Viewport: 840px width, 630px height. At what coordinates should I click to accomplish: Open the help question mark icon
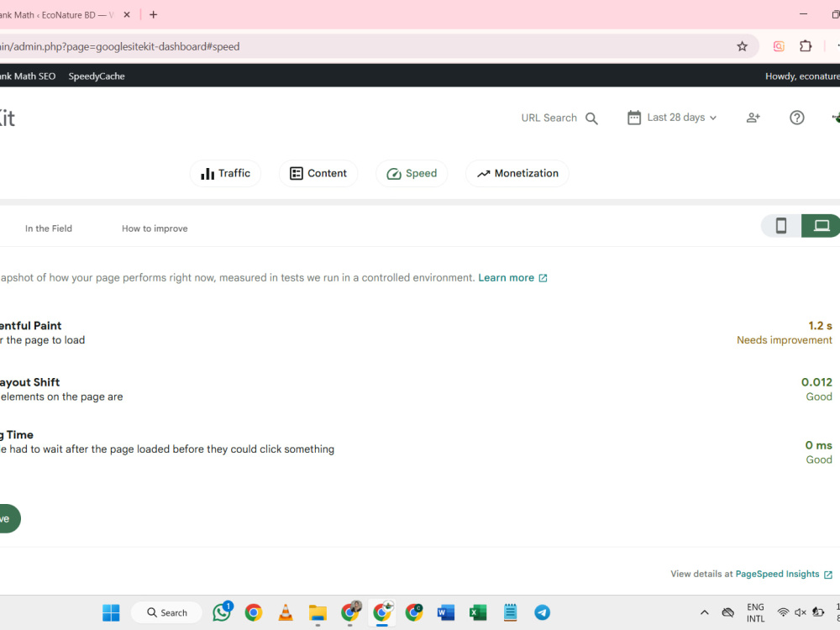coord(796,118)
